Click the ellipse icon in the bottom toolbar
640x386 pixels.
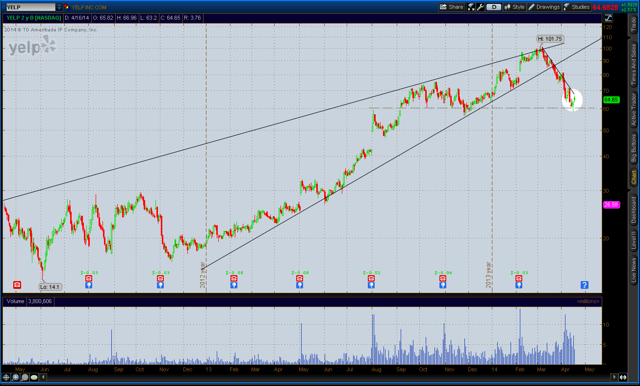pos(34,377)
